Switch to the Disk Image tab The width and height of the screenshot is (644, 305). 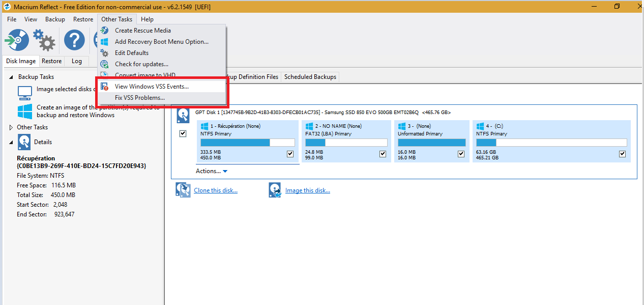(x=21, y=61)
